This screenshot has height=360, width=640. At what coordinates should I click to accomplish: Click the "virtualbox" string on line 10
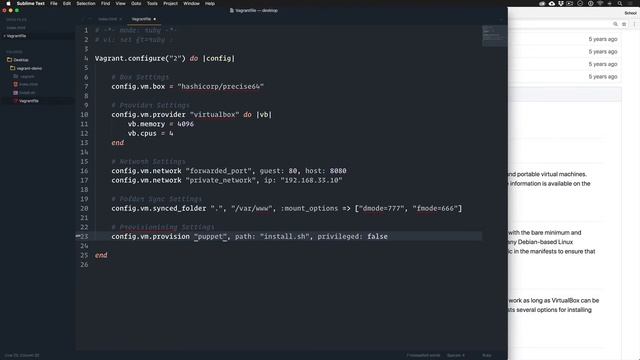point(215,115)
